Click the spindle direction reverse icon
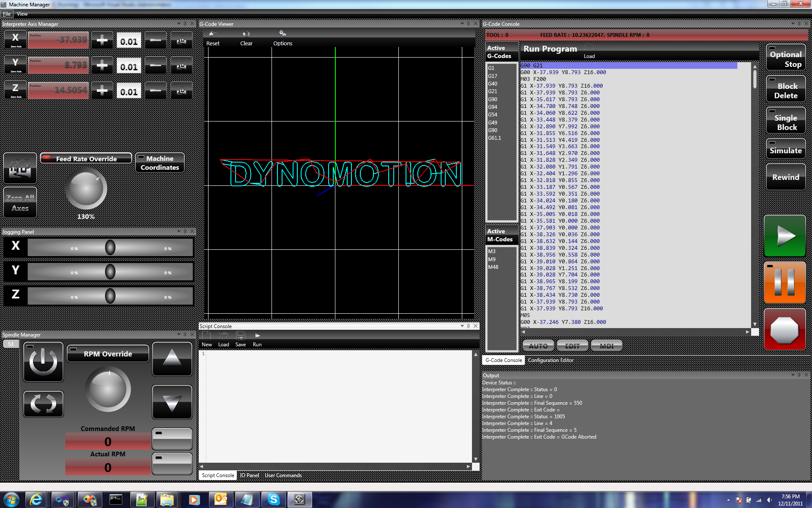 click(43, 404)
